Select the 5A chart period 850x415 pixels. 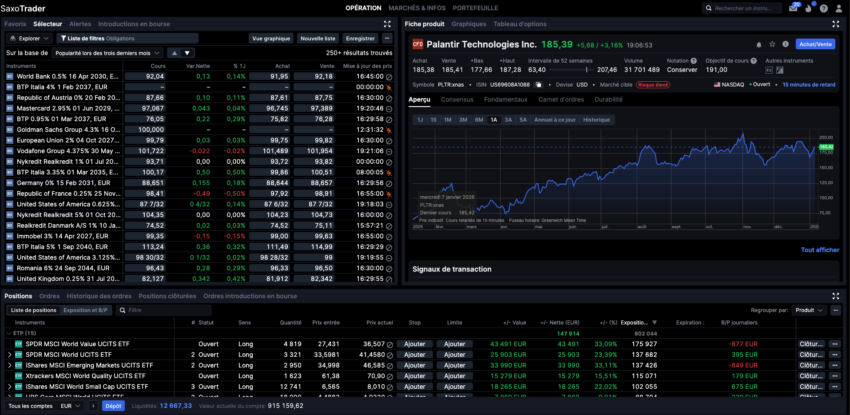pos(523,120)
